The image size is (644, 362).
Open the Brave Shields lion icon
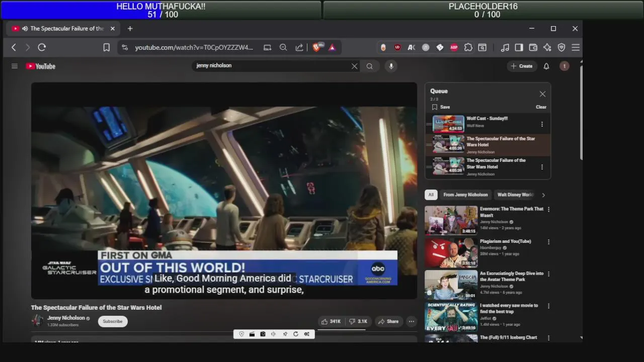(x=316, y=47)
